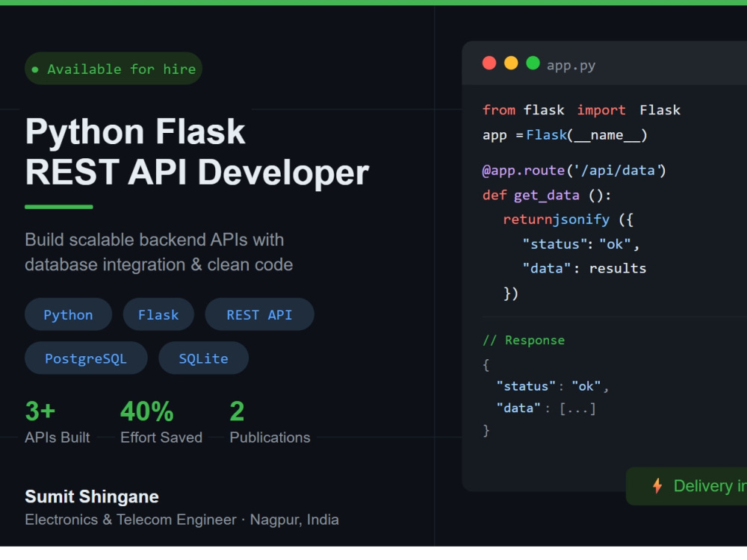Click the orange lightning bolt icon
The image size is (747, 560).
pos(657,486)
